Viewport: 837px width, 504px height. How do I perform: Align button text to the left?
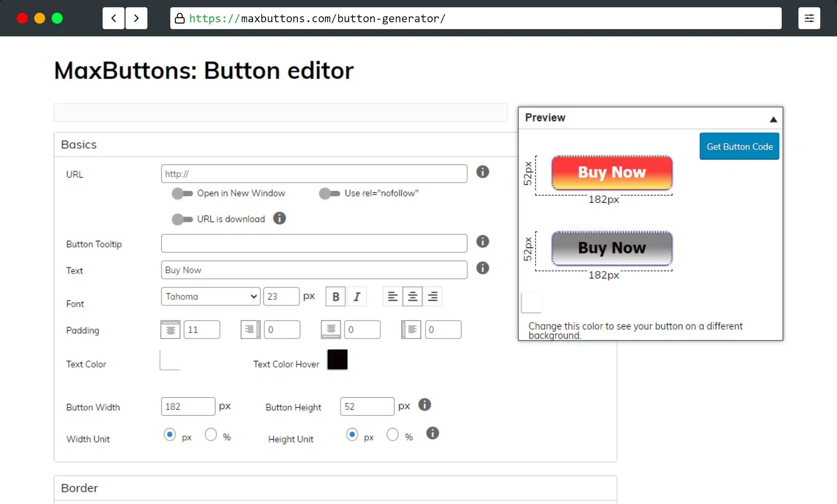392,297
